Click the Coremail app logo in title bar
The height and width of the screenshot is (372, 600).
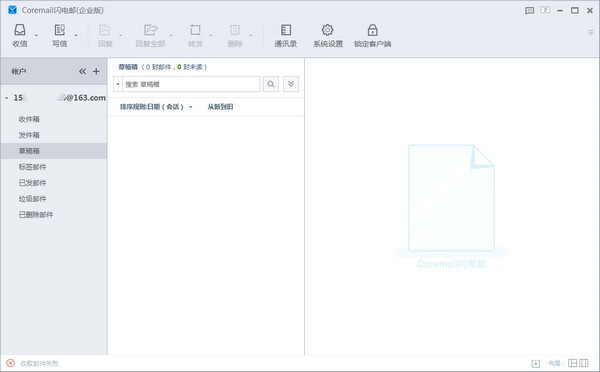(x=12, y=10)
